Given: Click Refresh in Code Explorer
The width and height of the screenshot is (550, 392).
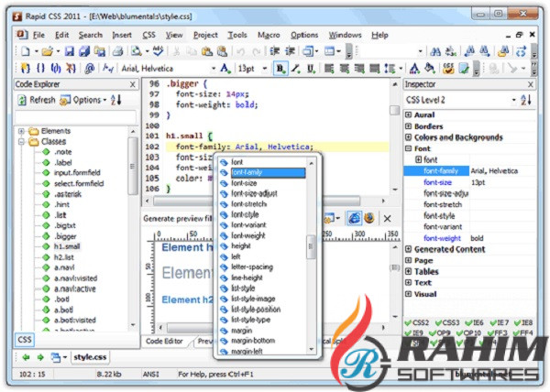Looking at the screenshot, I should click(36, 100).
